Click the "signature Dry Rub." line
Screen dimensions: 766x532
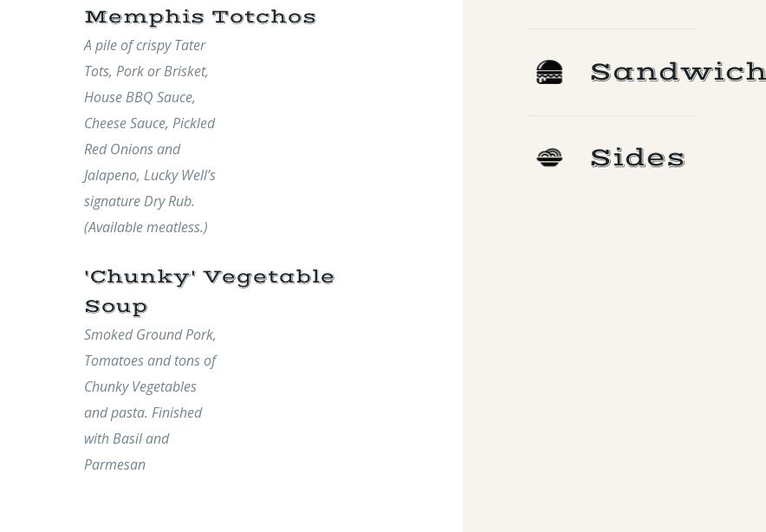[139, 201]
